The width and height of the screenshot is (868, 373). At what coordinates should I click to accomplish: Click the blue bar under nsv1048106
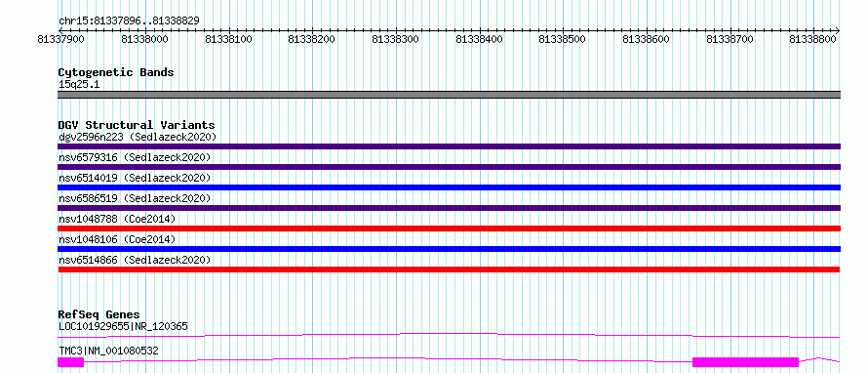(449, 249)
